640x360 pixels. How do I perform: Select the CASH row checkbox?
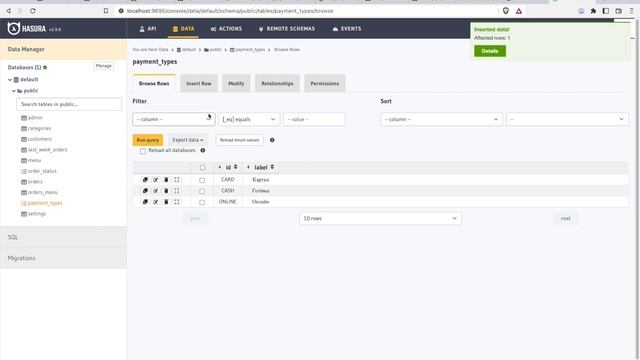(x=202, y=191)
